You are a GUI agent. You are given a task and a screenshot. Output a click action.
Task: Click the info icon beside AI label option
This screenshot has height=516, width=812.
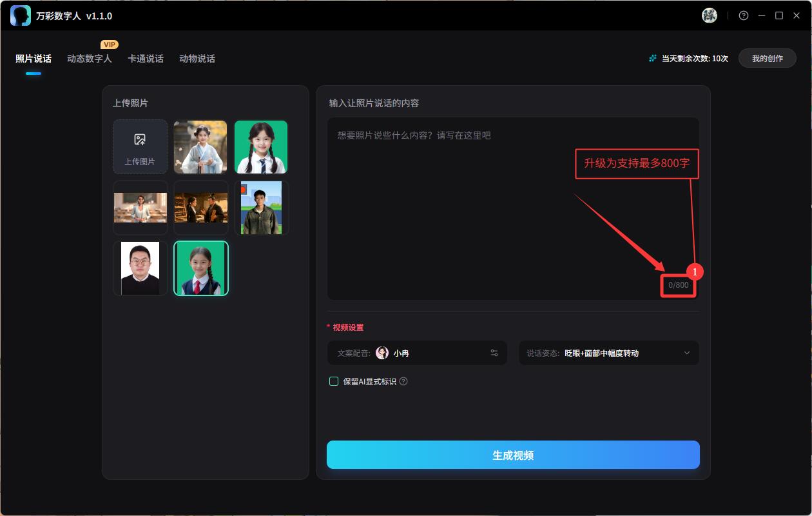pos(403,381)
